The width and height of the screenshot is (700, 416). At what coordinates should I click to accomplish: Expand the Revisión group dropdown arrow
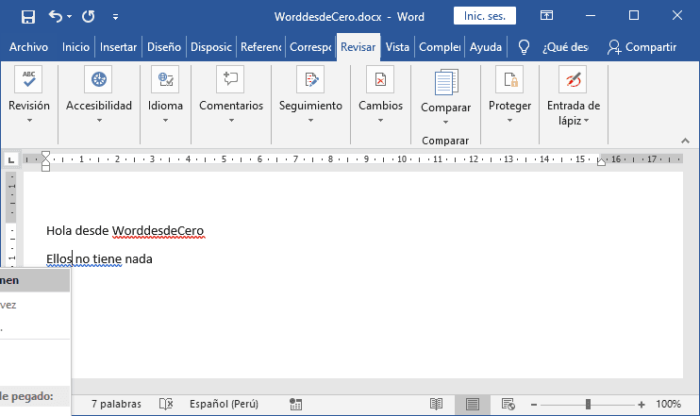[x=29, y=121]
